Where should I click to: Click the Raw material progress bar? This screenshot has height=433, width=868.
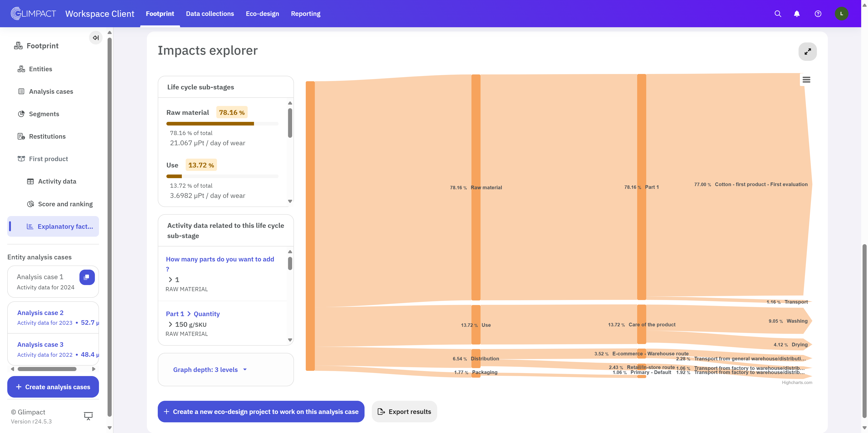click(222, 124)
